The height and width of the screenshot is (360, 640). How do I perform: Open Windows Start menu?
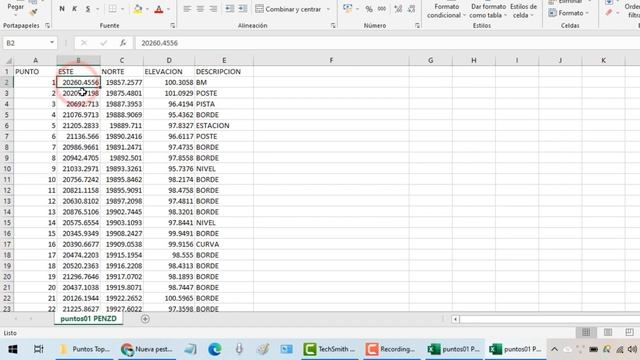(13, 349)
